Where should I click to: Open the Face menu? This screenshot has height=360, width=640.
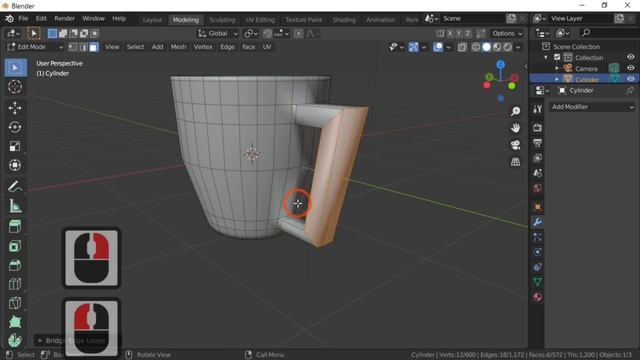pos(248,47)
